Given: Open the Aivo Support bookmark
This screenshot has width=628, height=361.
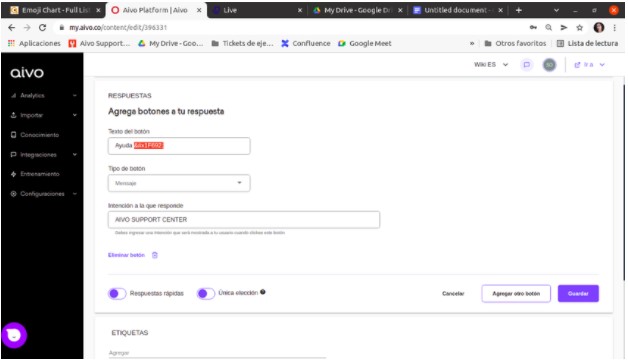Looking at the screenshot, I should (x=99, y=43).
